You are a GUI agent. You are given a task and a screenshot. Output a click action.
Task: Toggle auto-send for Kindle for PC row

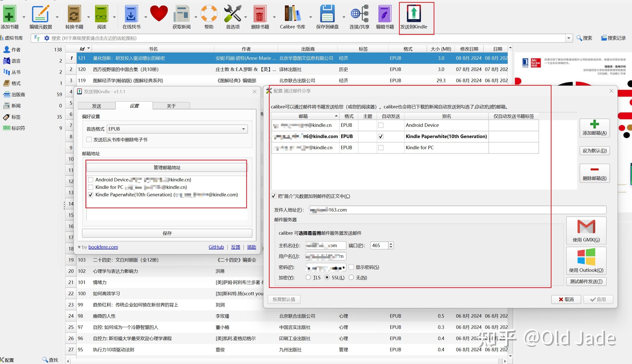click(x=381, y=148)
